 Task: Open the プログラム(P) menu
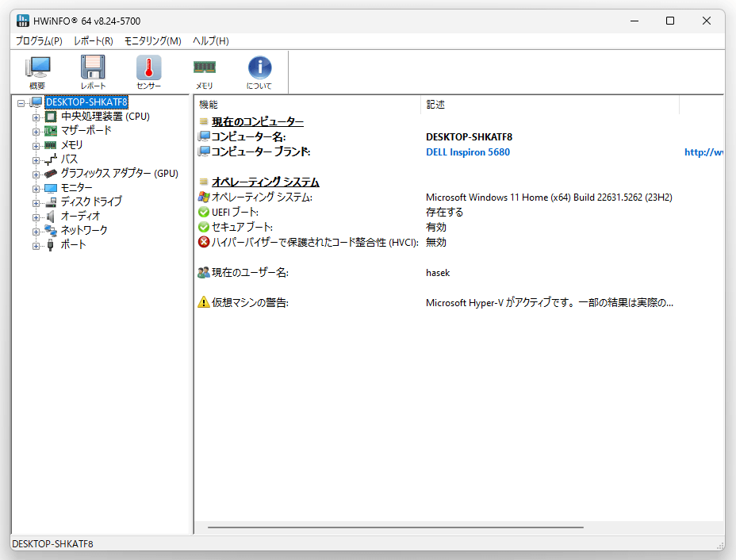pyautogui.click(x=39, y=40)
